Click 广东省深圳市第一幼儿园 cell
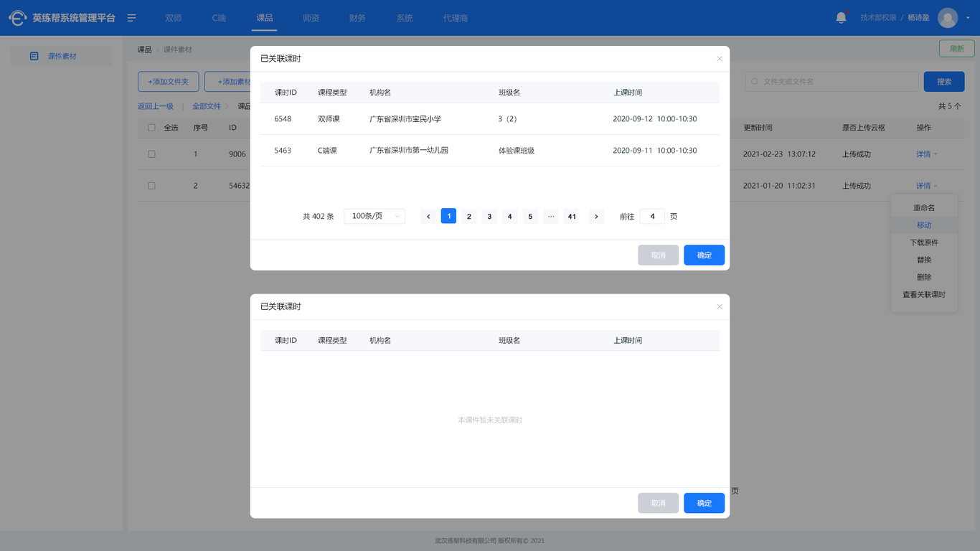The image size is (980, 551). [409, 151]
